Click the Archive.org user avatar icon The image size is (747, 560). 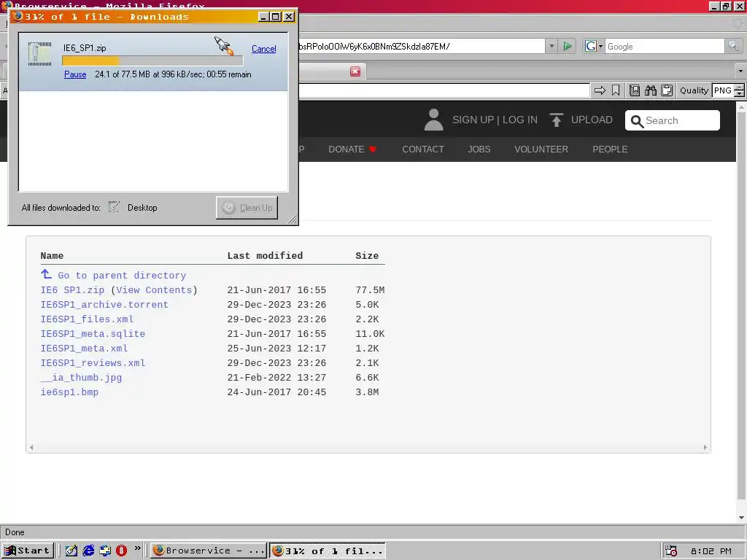pos(433,120)
